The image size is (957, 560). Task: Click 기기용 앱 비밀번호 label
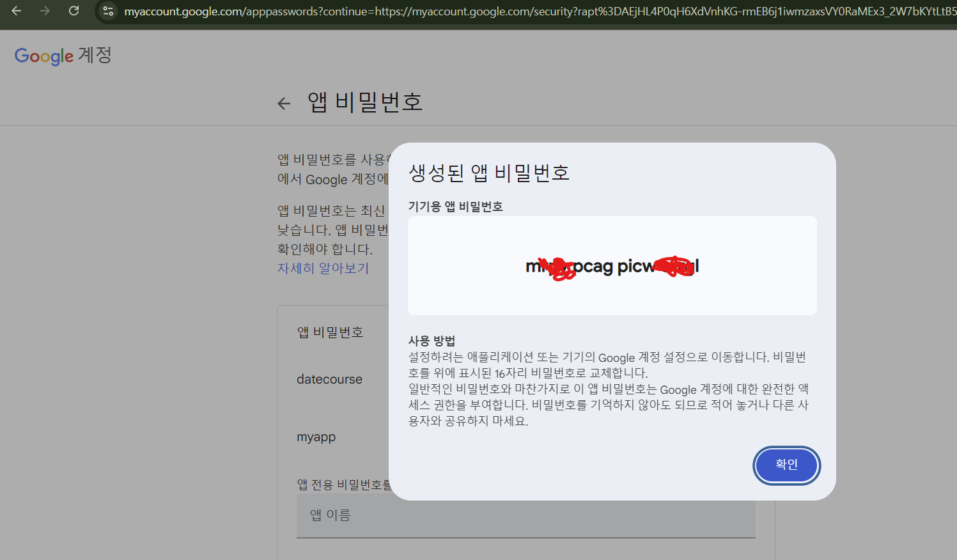(456, 206)
